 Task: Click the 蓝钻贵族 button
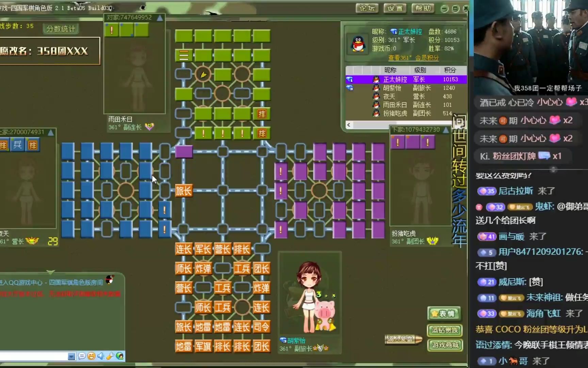445,330
